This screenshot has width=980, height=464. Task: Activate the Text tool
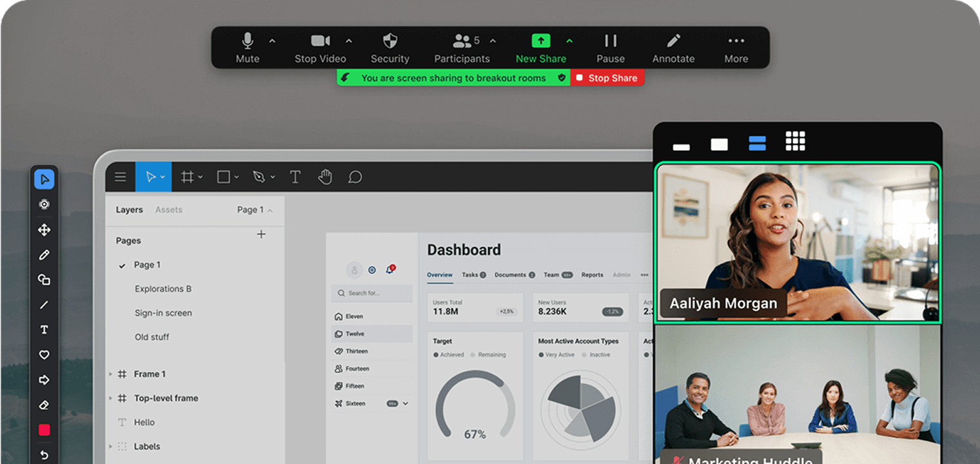click(x=295, y=176)
